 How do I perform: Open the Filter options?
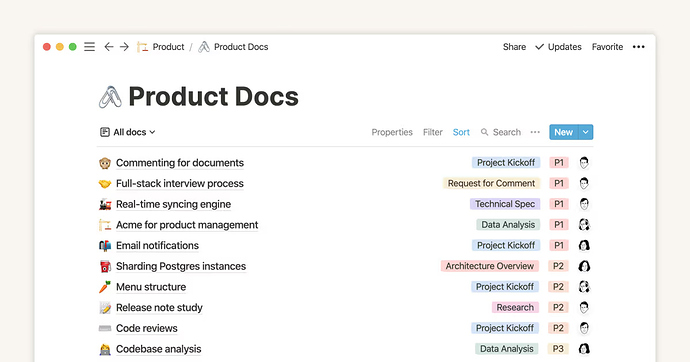[433, 132]
